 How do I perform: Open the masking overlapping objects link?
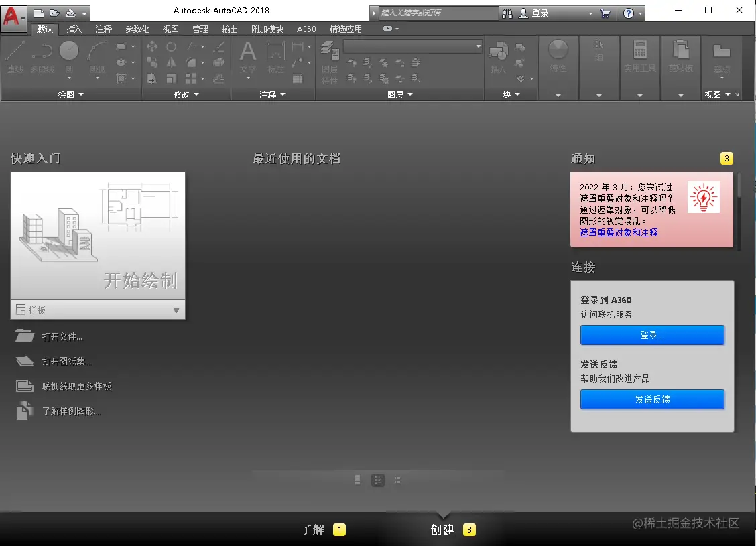619,232
